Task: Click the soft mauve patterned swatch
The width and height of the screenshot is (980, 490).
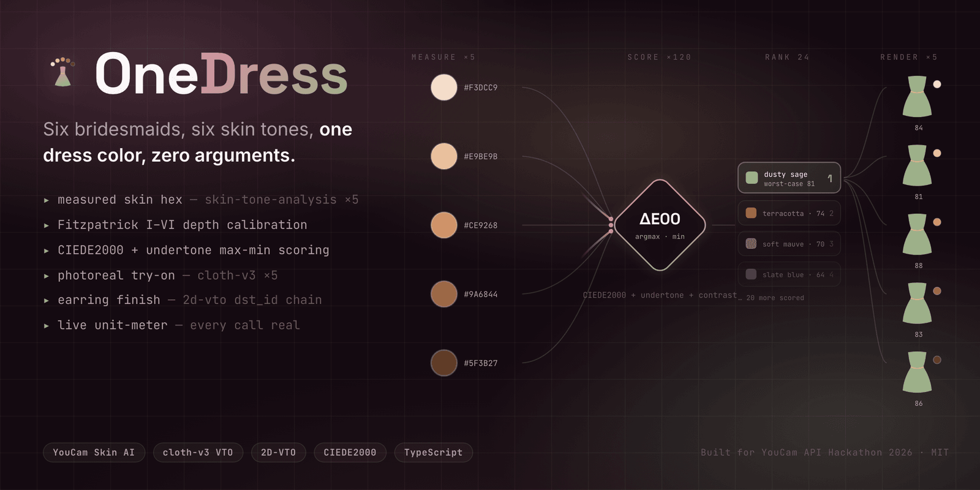Action: [x=751, y=244]
